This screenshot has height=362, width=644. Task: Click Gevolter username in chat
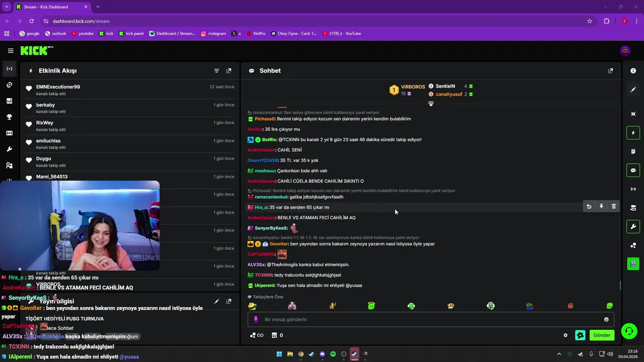click(x=279, y=244)
